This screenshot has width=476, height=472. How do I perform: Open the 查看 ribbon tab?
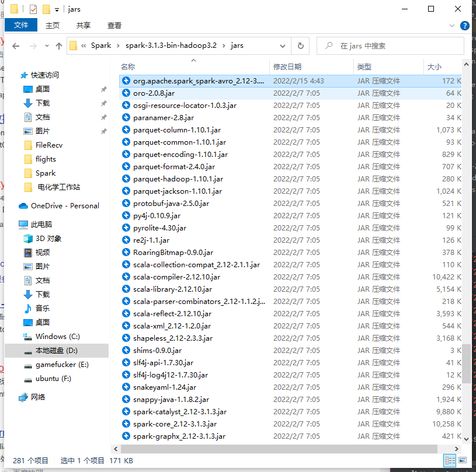(114, 25)
